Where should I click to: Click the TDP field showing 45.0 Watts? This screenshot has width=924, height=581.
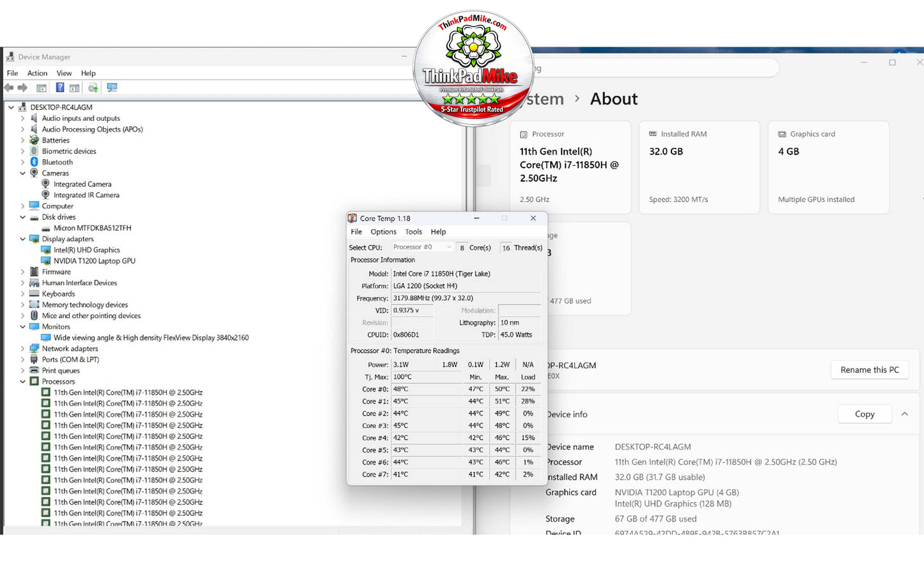(x=519, y=335)
